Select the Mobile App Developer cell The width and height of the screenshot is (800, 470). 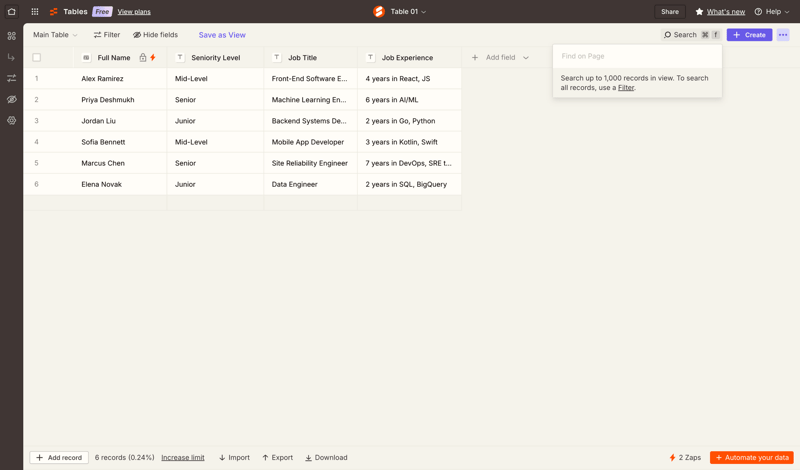[x=311, y=142]
